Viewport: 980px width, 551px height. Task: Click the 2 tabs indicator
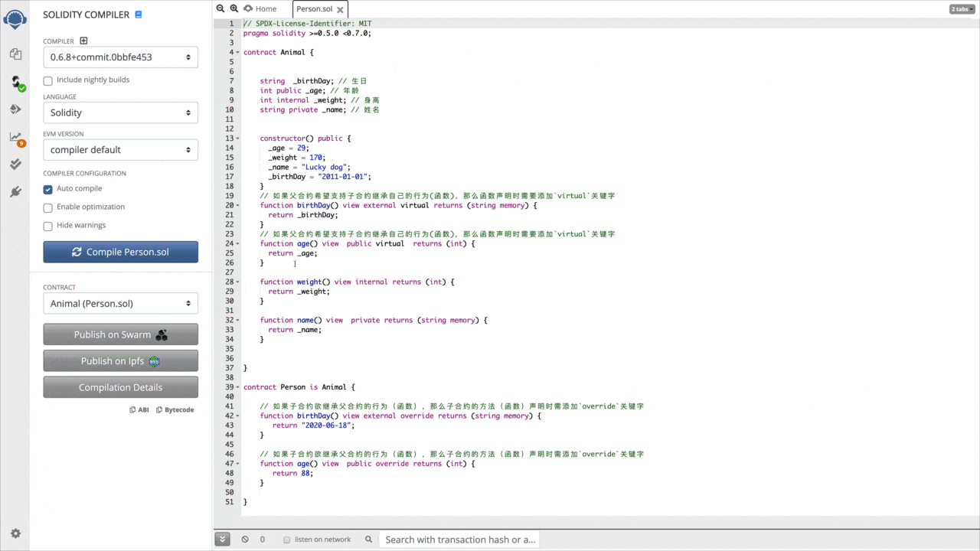tap(960, 9)
